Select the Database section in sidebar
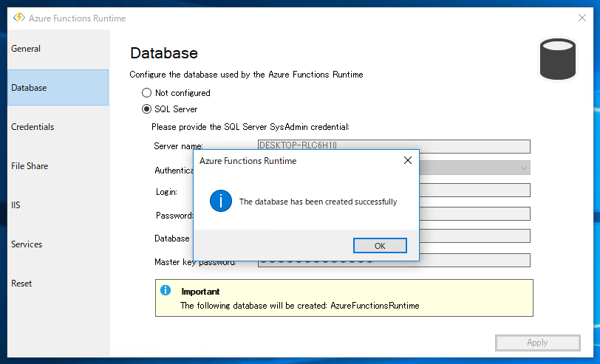This screenshot has height=364, width=600. pyautogui.click(x=58, y=88)
